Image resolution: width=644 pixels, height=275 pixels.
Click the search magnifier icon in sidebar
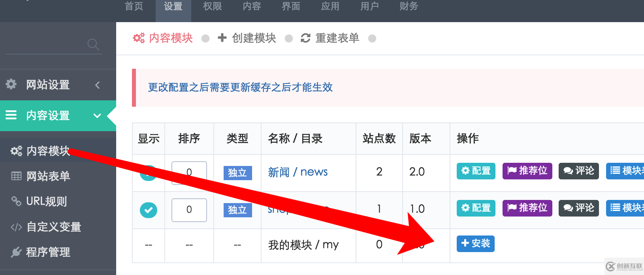93,44
